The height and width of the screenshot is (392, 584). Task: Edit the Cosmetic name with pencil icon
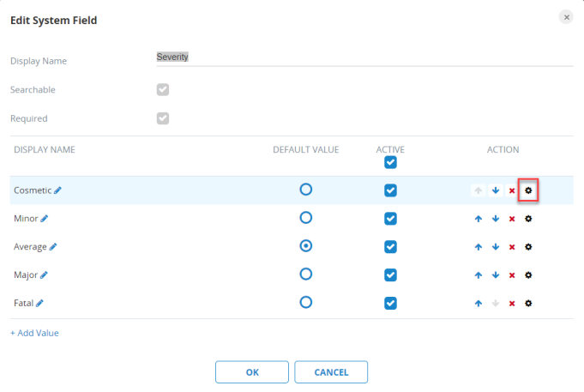[58, 190]
